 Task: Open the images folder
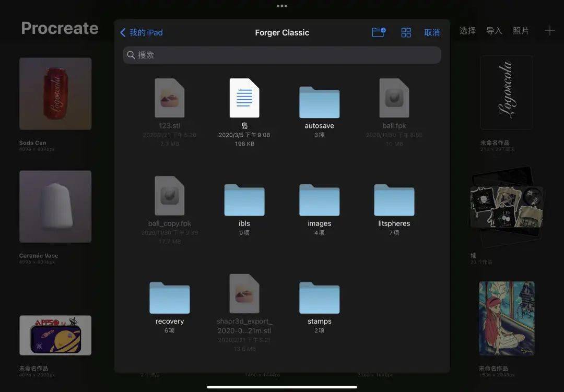click(x=319, y=200)
